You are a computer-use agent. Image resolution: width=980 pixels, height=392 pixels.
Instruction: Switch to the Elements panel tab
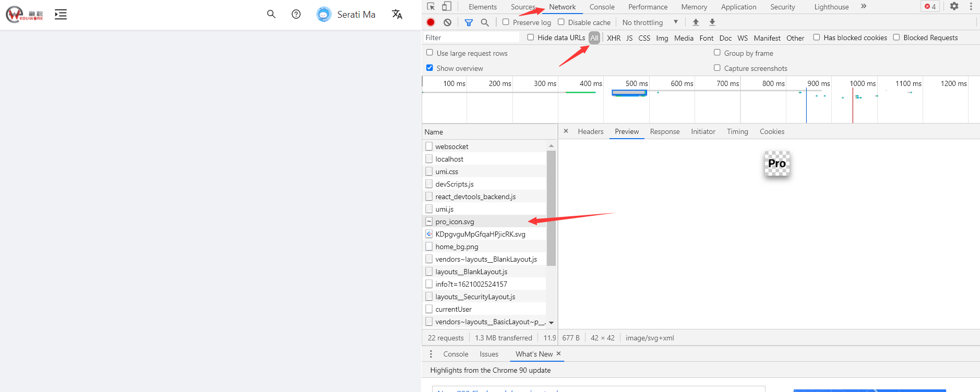point(483,7)
